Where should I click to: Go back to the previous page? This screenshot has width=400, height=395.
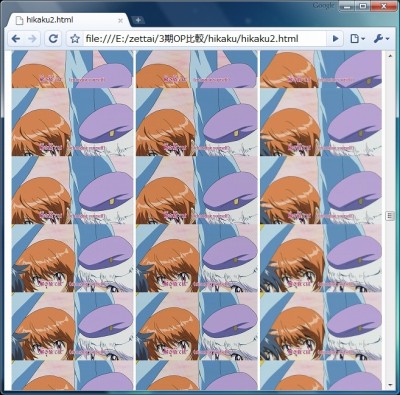click(x=16, y=39)
